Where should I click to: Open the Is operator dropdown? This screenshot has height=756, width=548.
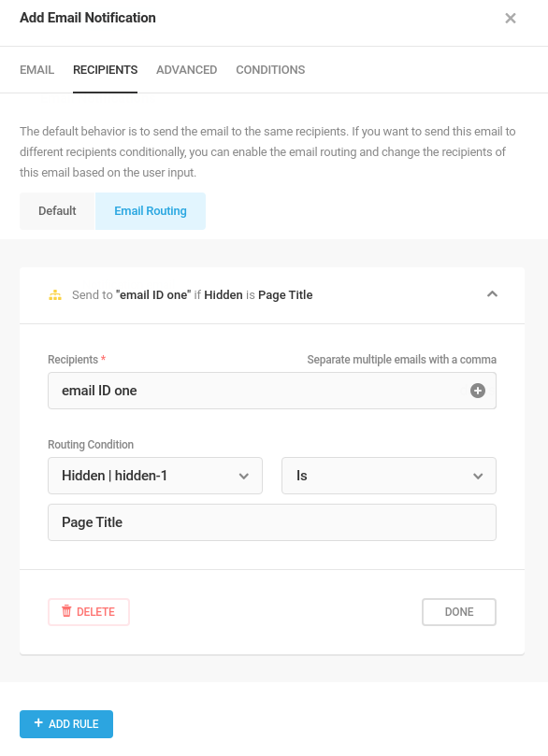389,476
